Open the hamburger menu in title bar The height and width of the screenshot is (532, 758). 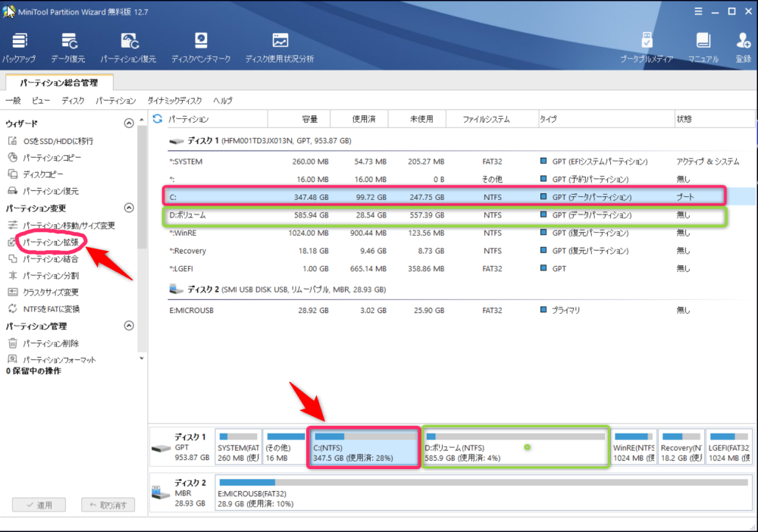[x=698, y=11]
